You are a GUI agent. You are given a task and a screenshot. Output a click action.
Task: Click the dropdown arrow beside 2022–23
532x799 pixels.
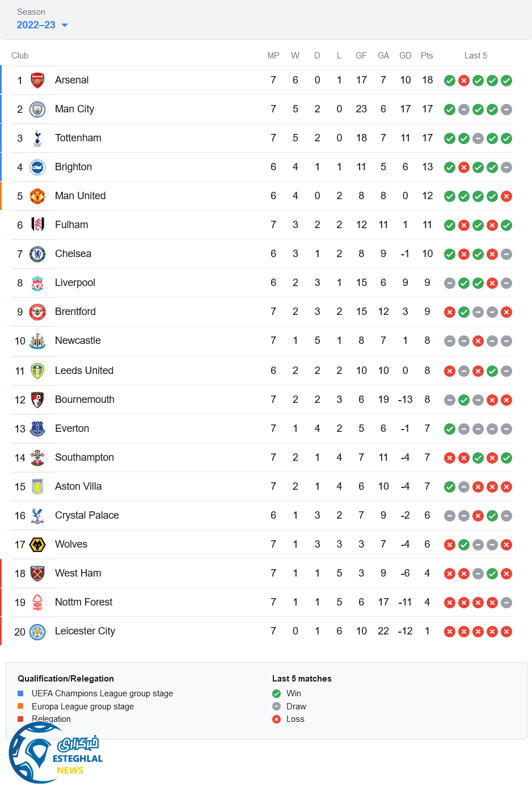pyautogui.click(x=65, y=25)
